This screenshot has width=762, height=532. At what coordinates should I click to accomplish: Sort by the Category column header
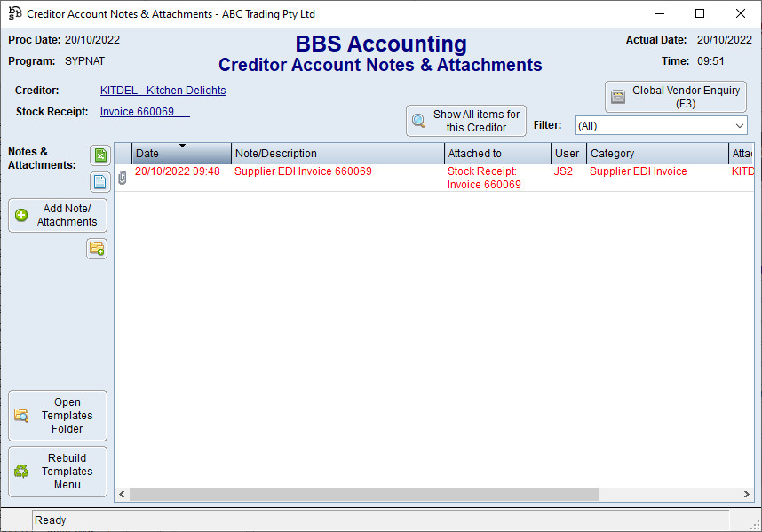[x=657, y=154]
